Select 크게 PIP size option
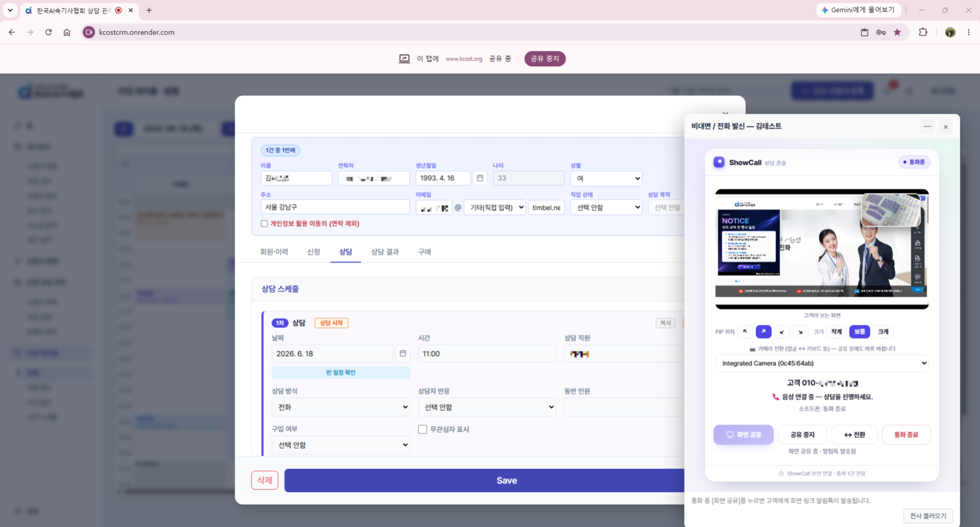Image resolution: width=980 pixels, height=527 pixels. pyautogui.click(x=883, y=332)
